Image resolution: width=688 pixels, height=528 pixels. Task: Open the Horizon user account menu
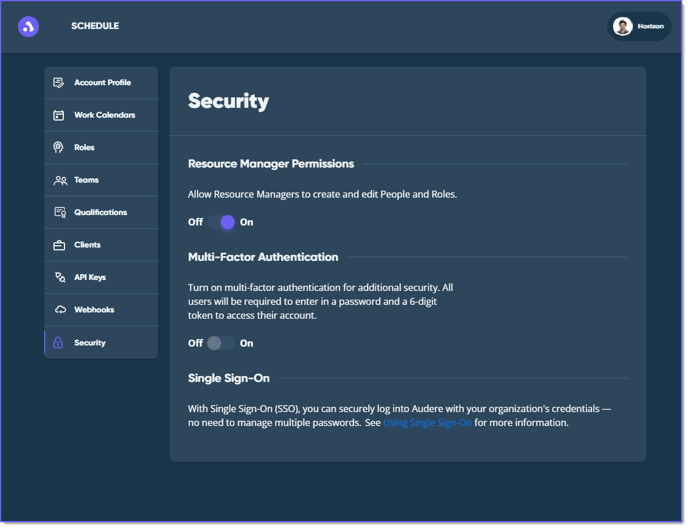tap(639, 27)
